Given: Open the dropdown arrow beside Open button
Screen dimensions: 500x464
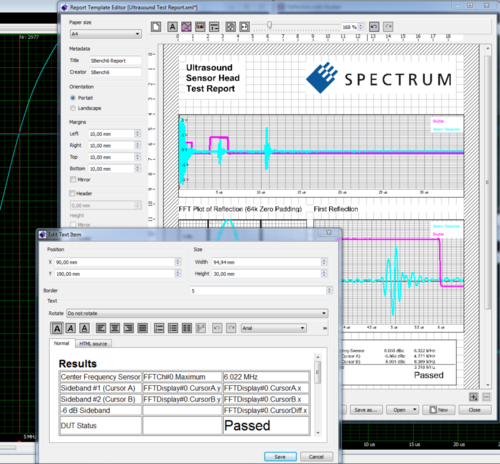Looking at the screenshot, I should pyautogui.click(x=415, y=409).
